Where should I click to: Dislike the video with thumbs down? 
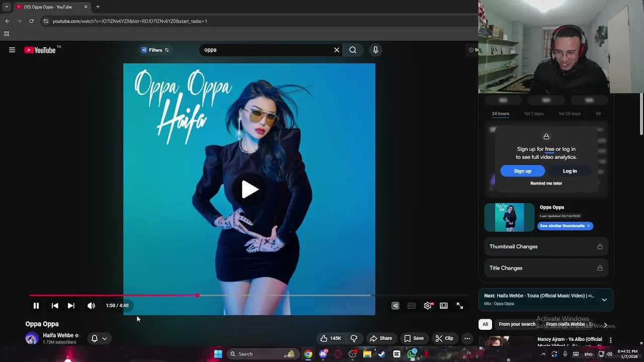point(354,338)
